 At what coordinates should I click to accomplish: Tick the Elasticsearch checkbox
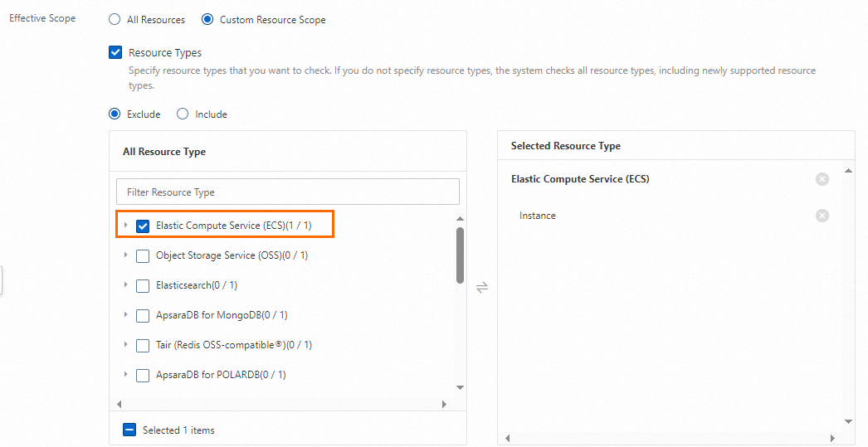(x=143, y=286)
